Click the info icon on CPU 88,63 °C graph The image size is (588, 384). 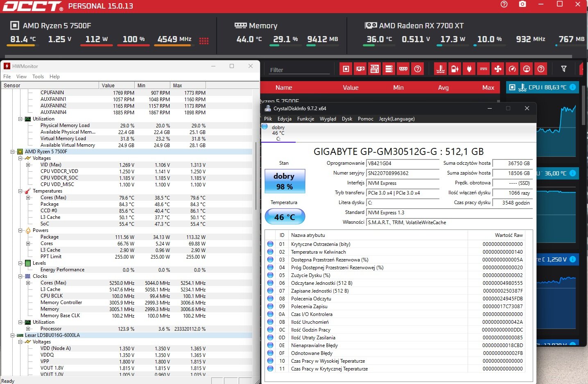click(x=572, y=87)
